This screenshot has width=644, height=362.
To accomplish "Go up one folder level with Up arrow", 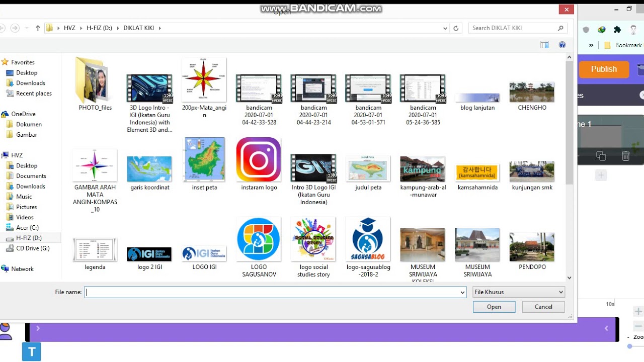I will [x=38, y=28].
